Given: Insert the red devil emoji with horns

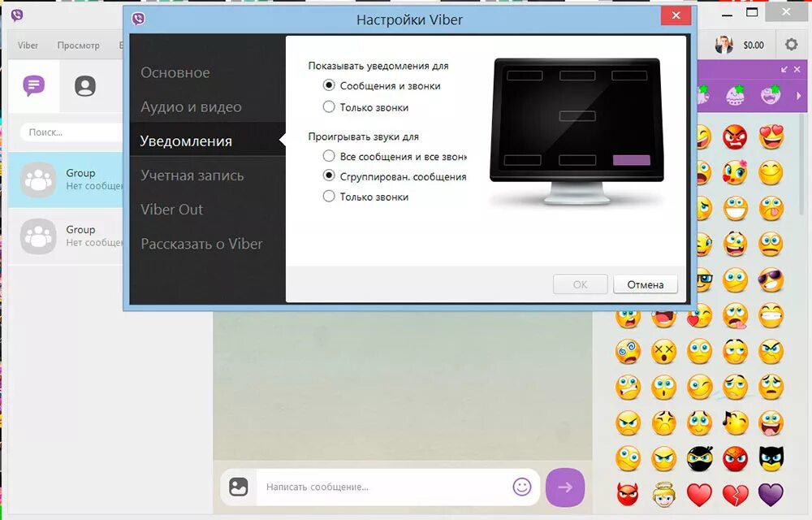Looking at the screenshot, I should [628, 495].
